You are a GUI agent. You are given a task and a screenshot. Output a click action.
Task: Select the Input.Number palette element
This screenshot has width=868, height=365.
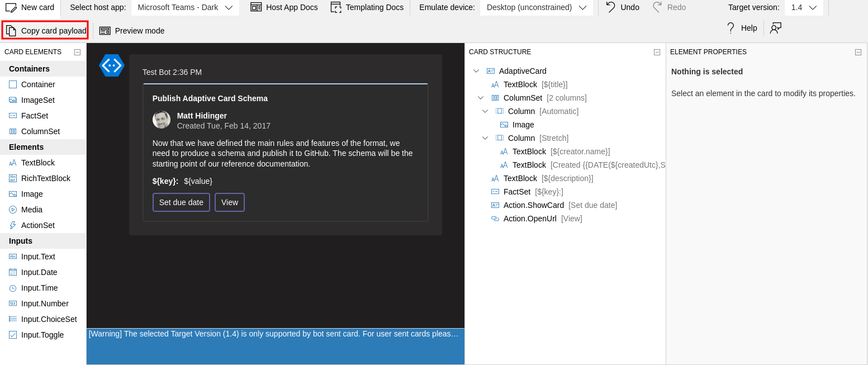(43, 304)
